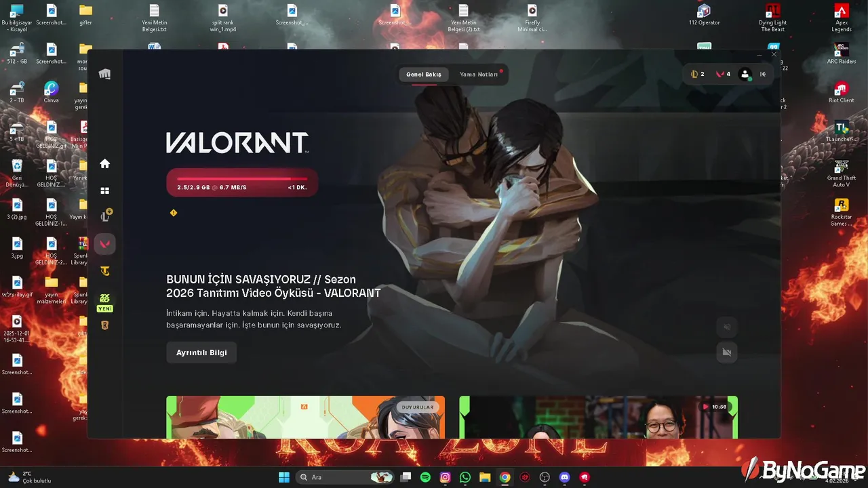This screenshot has width=868, height=488.
Task: Select the Dying Light The Beast shortcut
Action: (x=772, y=18)
